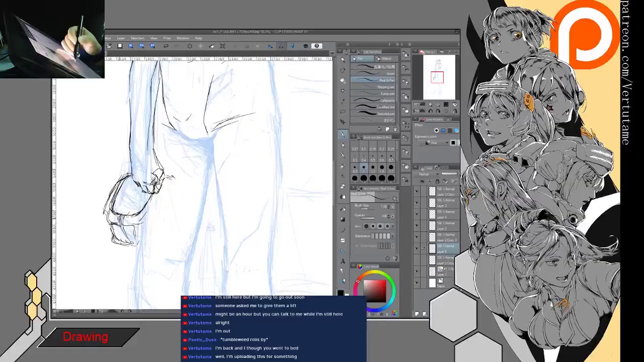Hide Layer 4 via eye icon
Viewport: 644px width, 362px height.
coord(416,215)
